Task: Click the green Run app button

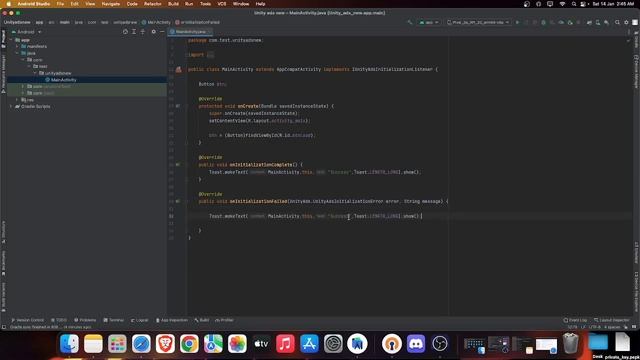Action: [x=517, y=22]
